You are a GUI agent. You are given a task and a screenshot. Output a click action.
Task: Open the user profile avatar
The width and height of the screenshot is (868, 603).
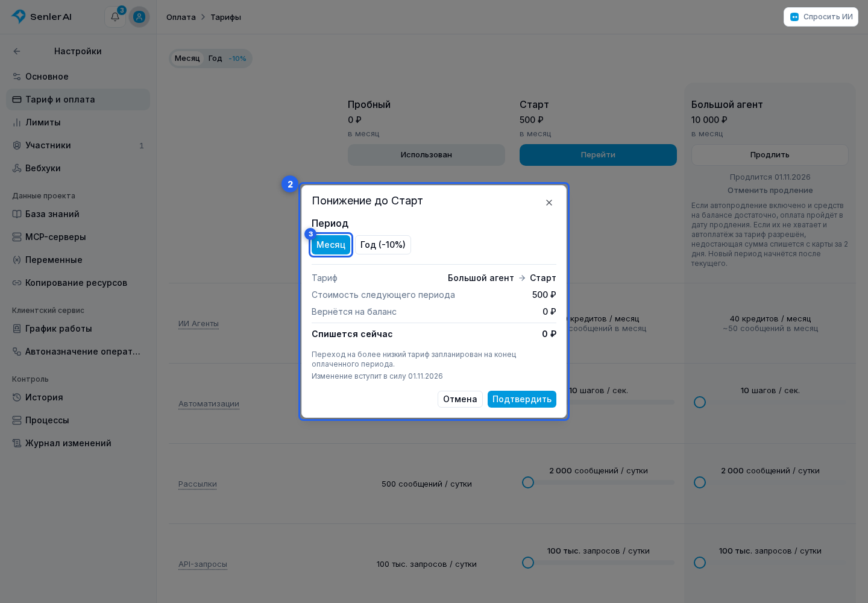139,17
